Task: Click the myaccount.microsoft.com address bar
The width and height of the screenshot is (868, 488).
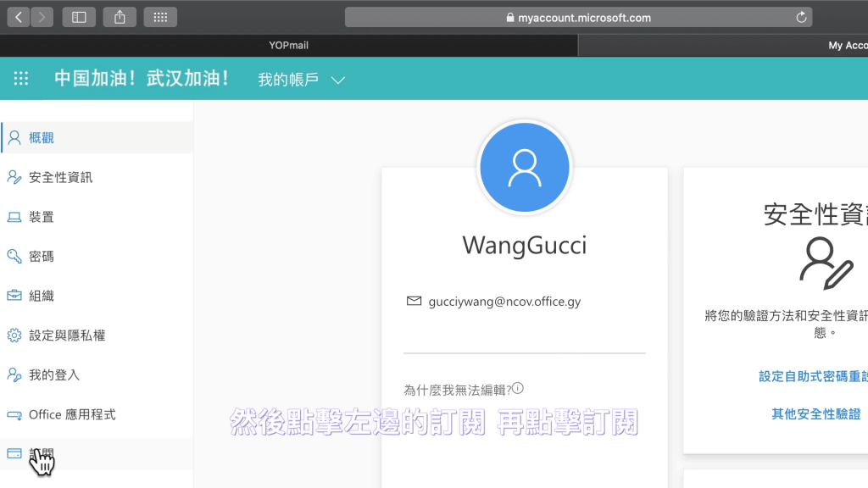Action: coord(578,17)
